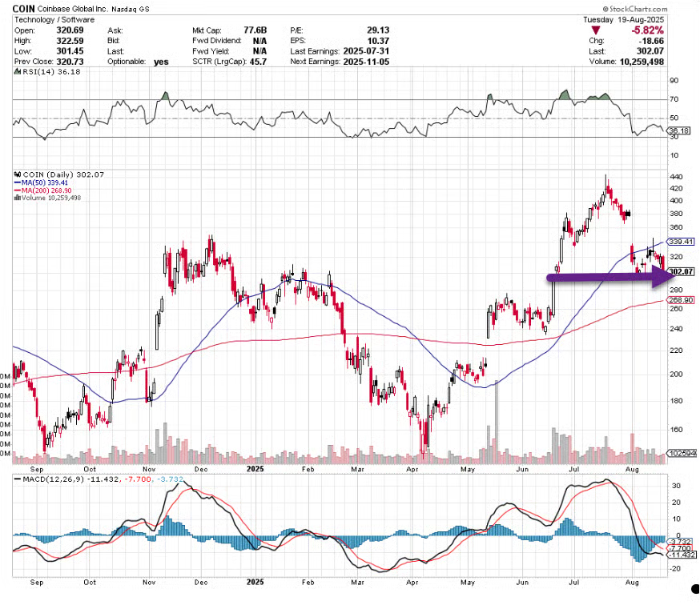This screenshot has height=605, width=700.
Task: Click the Aug label on MACD time axis
Action: click(632, 583)
